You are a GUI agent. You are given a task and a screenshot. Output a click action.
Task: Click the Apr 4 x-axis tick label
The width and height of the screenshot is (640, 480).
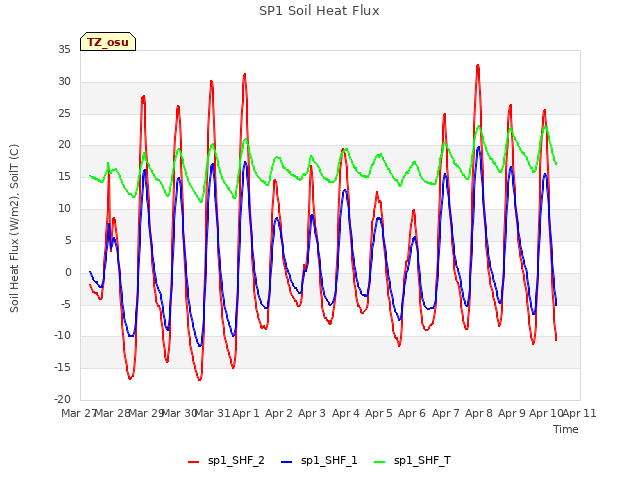tap(346, 413)
